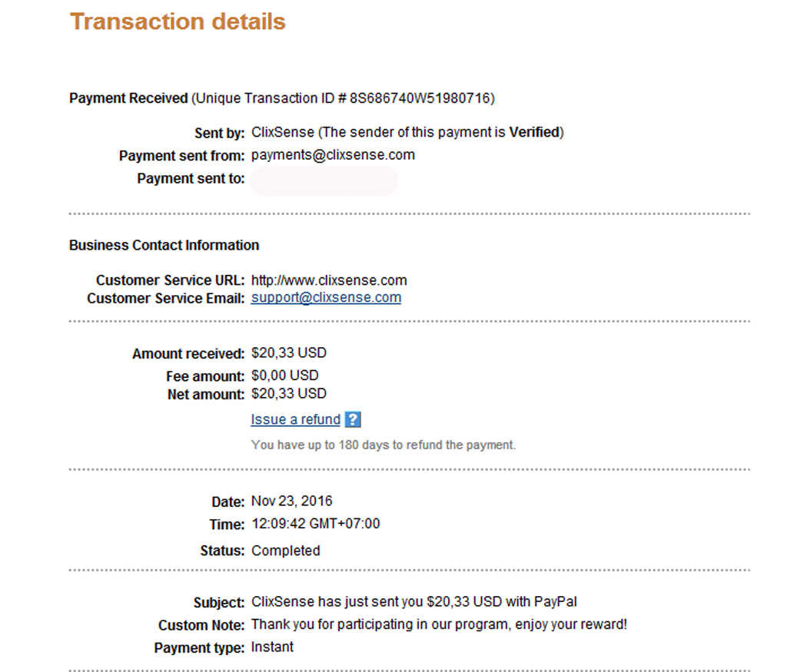Click the Custom Note thank you message
This screenshot has height=672, width=807.
tap(439, 624)
